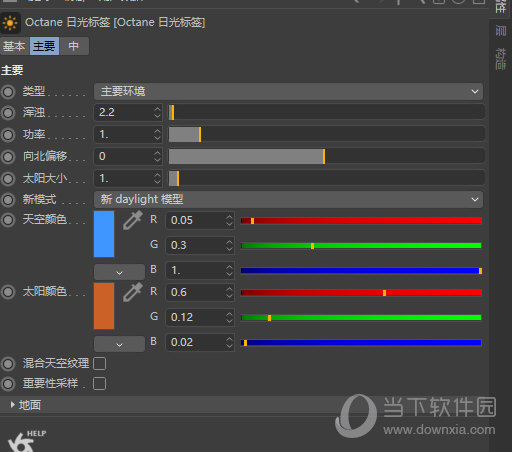Adjust sun color green channel slider
512x452 pixels.
(x=361, y=318)
